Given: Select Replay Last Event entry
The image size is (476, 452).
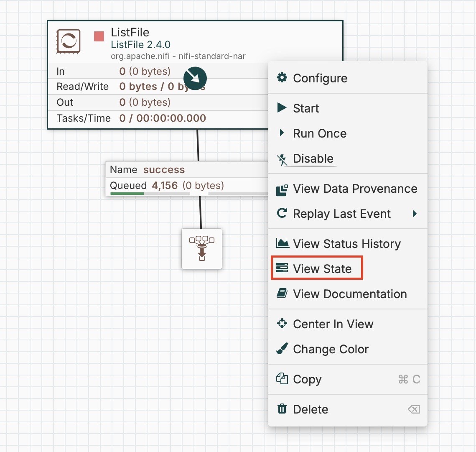Looking at the screenshot, I should coord(348,214).
